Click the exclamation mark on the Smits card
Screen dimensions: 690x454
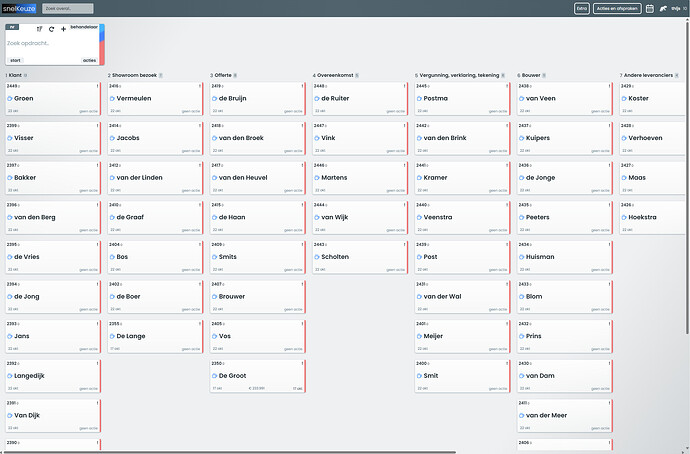pyautogui.click(x=302, y=245)
